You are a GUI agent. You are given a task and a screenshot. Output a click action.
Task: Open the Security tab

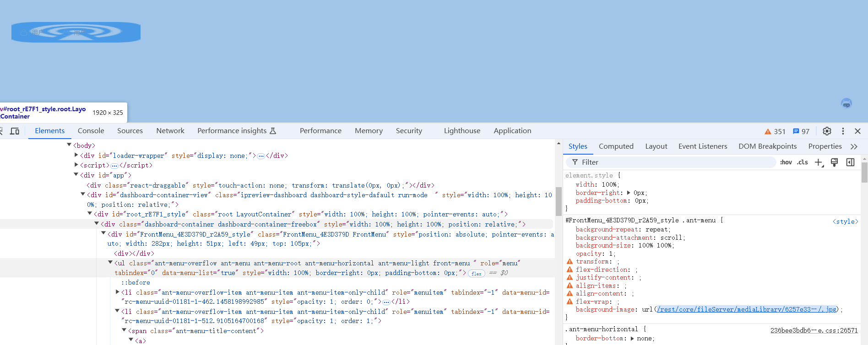pyautogui.click(x=409, y=131)
